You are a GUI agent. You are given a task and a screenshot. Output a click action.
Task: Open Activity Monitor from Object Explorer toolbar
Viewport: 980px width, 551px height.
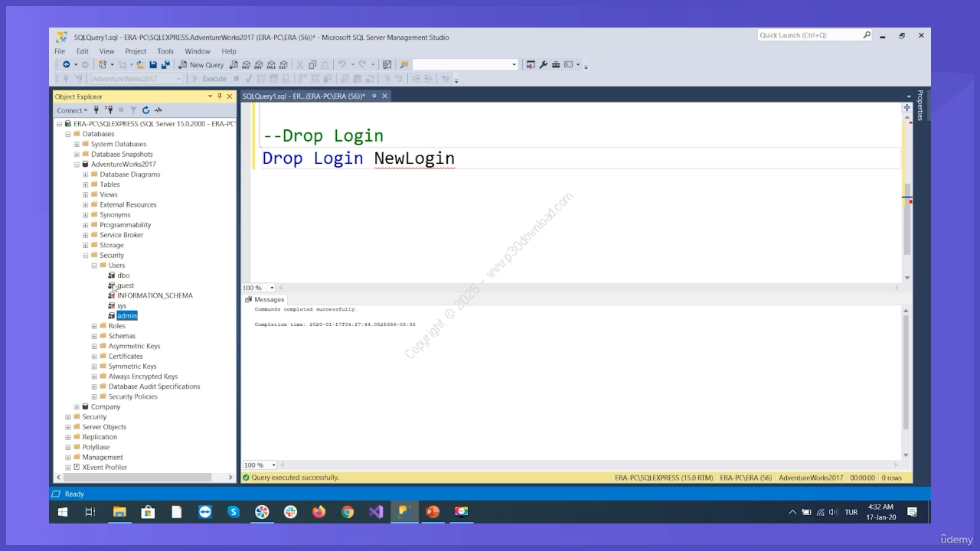158,110
